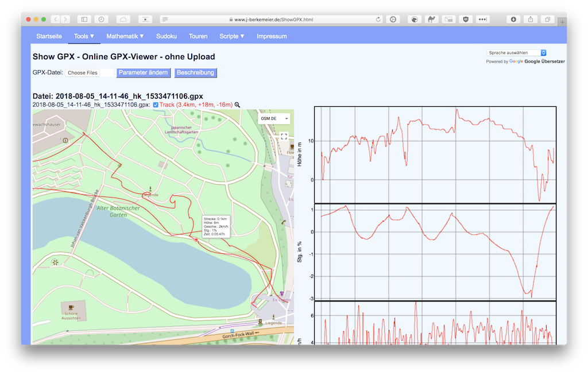
Task: Click the ice cream icon at Eis Dolotto
Action: [x=282, y=294]
